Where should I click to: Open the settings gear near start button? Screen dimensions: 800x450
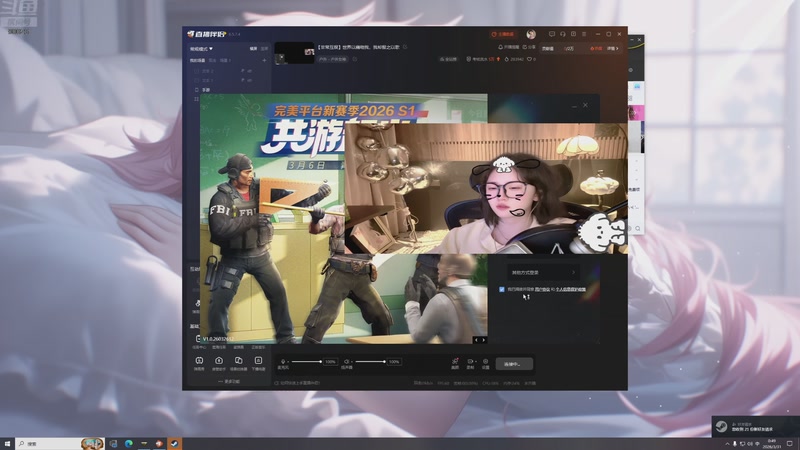[x=485, y=363]
